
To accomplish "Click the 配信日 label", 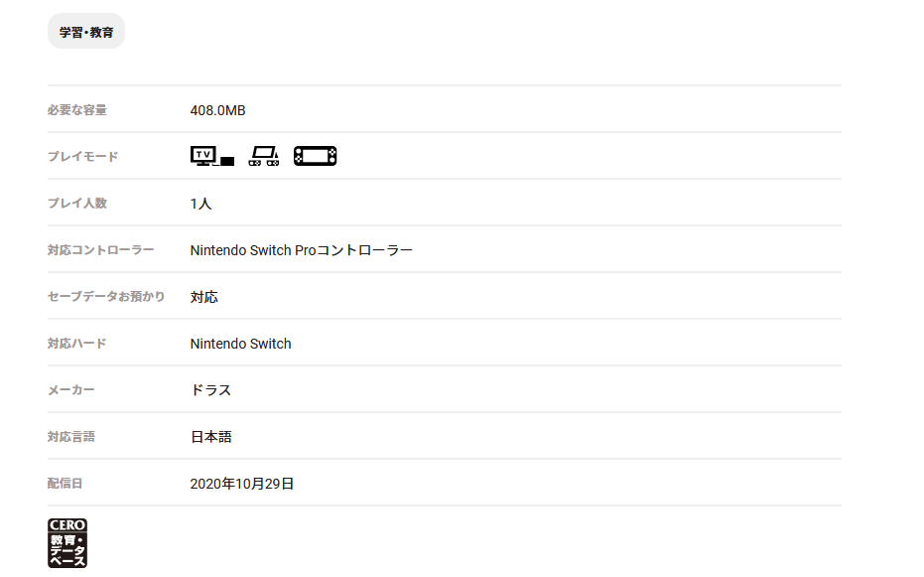I will point(65,484).
